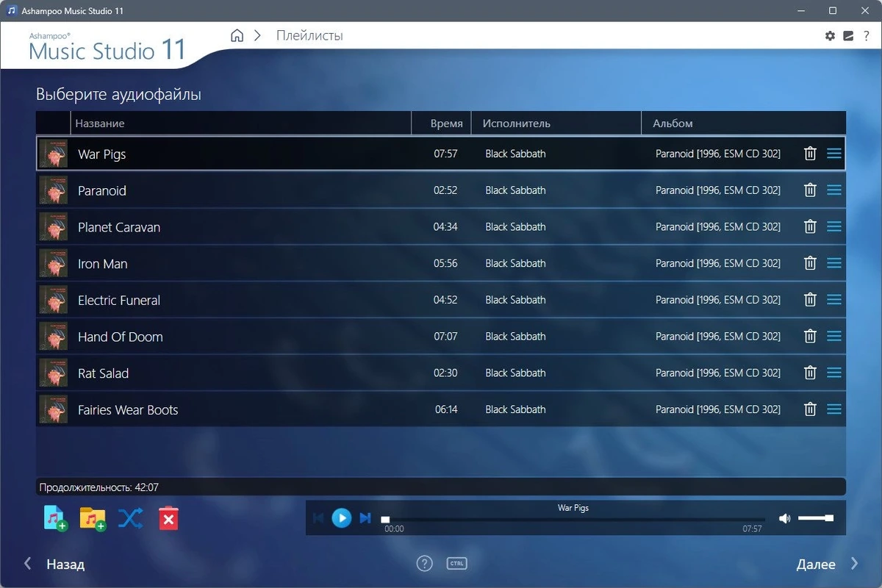
Task: Click the reorder handle for Fairies Wear Boots
Action: (834, 409)
